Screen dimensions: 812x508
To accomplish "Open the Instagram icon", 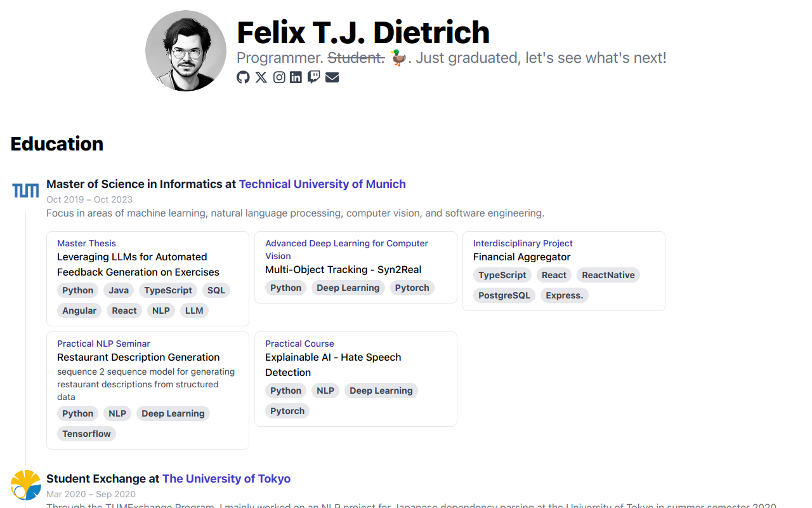I will click(278, 77).
